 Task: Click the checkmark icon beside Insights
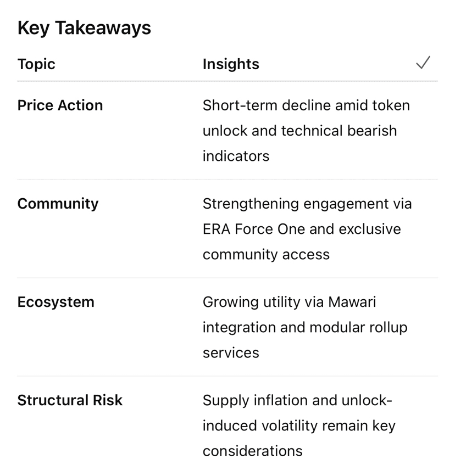[x=423, y=63]
